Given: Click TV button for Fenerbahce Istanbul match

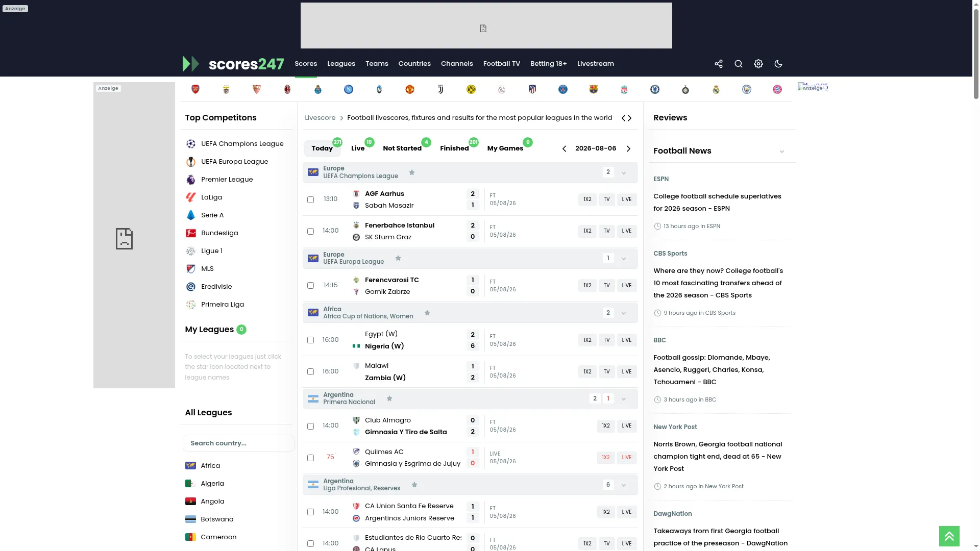Looking at the screenshot, I should click(x=607, y=231).
